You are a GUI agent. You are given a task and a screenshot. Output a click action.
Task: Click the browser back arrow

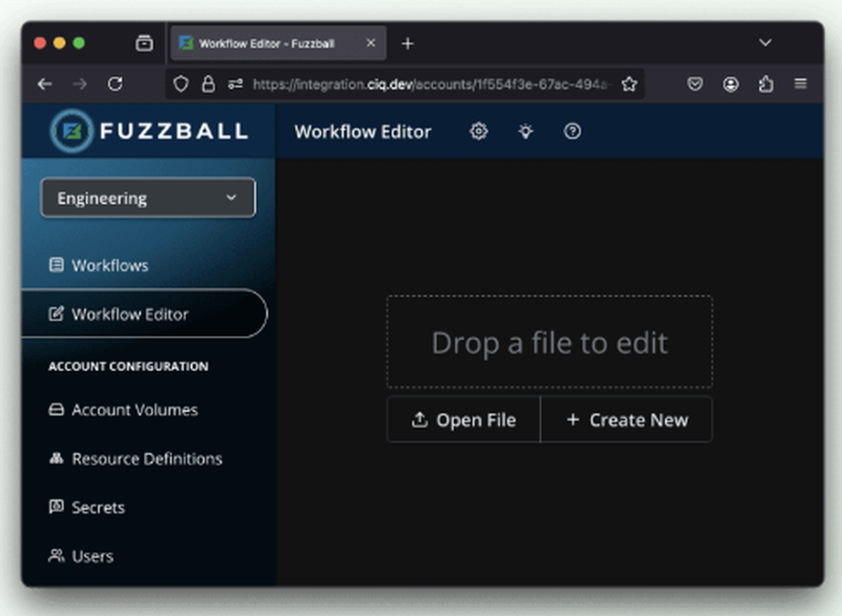[x=45, y=84]
